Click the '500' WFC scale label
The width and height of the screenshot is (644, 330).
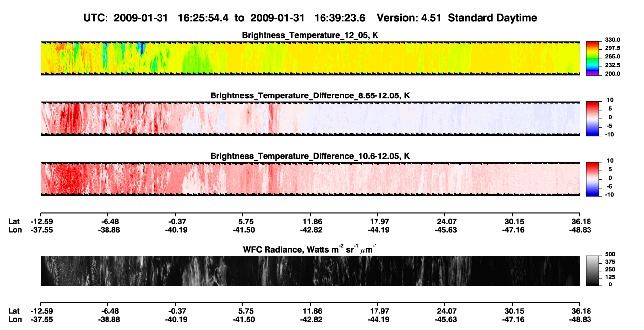[609, 254]
